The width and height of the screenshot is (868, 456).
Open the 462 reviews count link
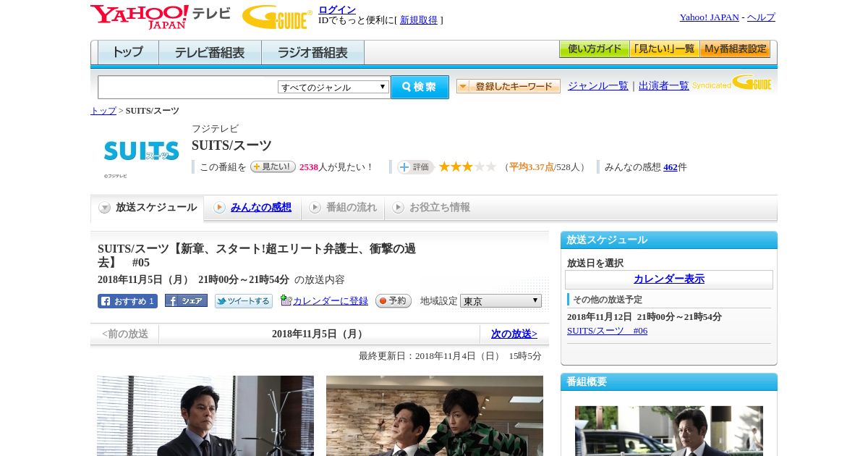[x=671, y=167]
